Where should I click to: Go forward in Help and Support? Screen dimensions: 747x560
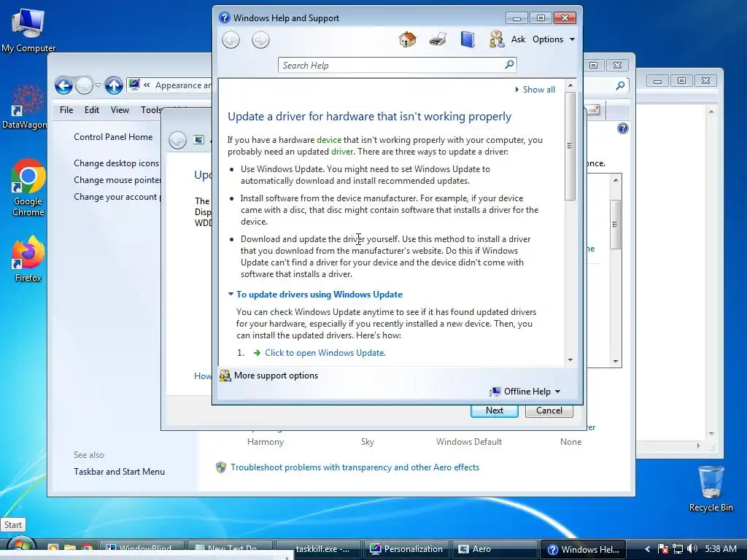(260, 39)
